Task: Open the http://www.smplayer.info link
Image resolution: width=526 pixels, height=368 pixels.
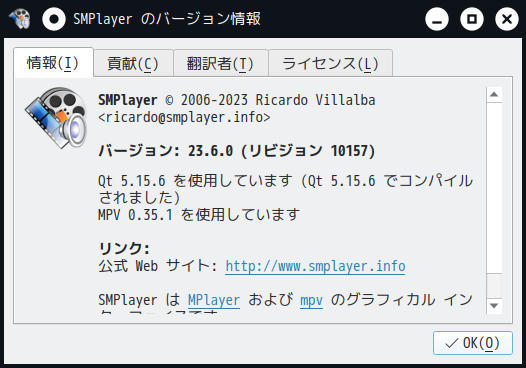Action: click(315, 266)
